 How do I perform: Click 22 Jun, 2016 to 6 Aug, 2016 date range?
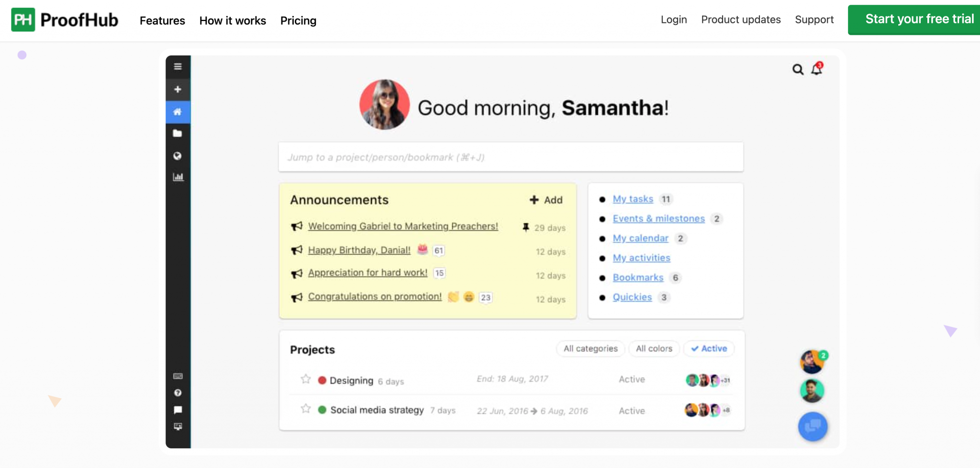pos(532,411)
